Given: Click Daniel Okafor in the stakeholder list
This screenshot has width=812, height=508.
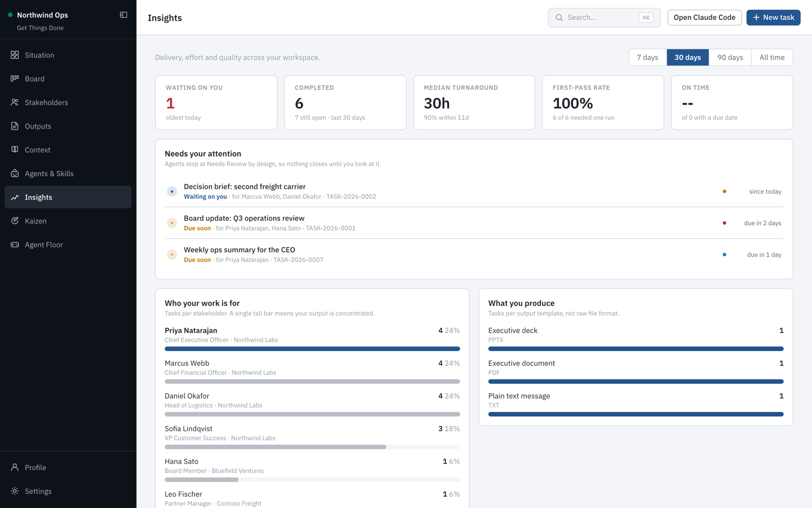Looking at the screenshot, I should (x=187, y=396).
